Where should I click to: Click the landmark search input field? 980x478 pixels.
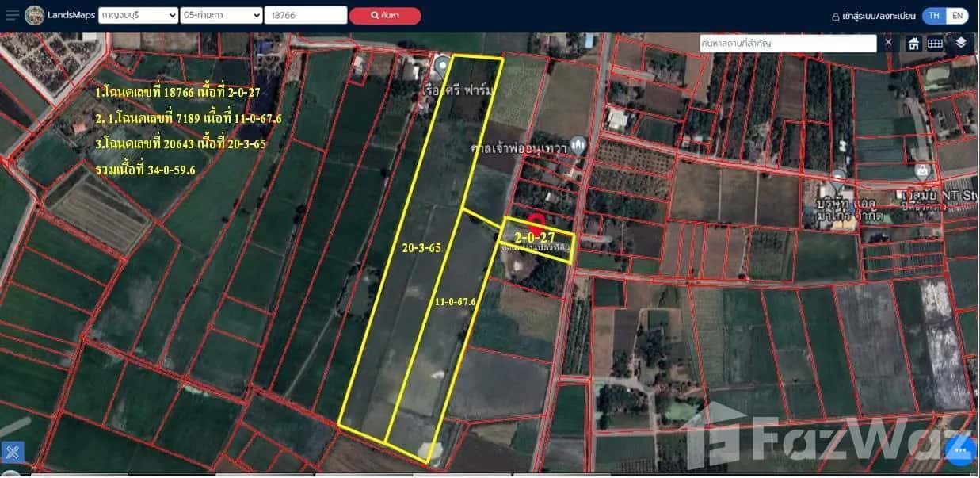[787, 43]
